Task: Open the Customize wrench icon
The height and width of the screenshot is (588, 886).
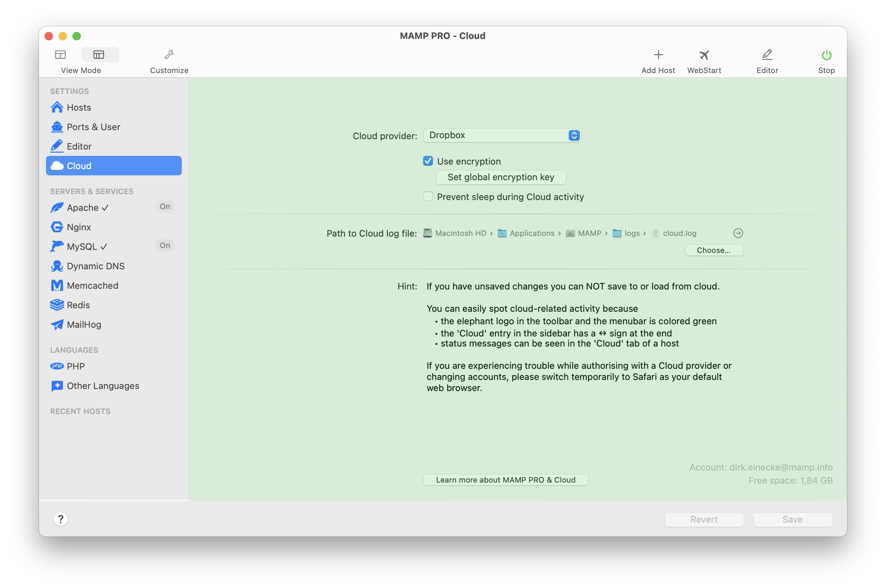Action: point(169,55)
